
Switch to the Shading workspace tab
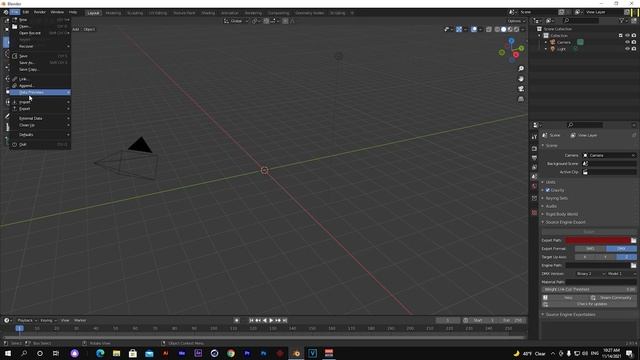click(x=208, y=13)
